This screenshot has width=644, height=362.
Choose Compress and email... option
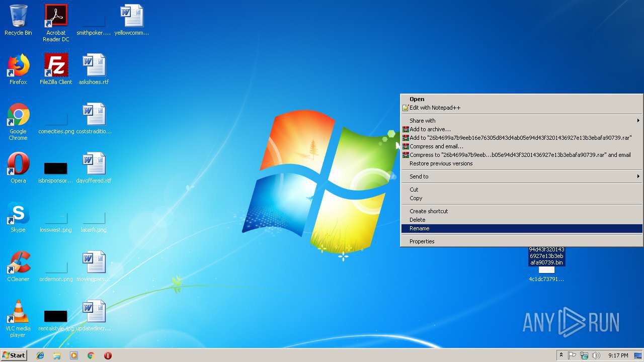tap(522, 146)
